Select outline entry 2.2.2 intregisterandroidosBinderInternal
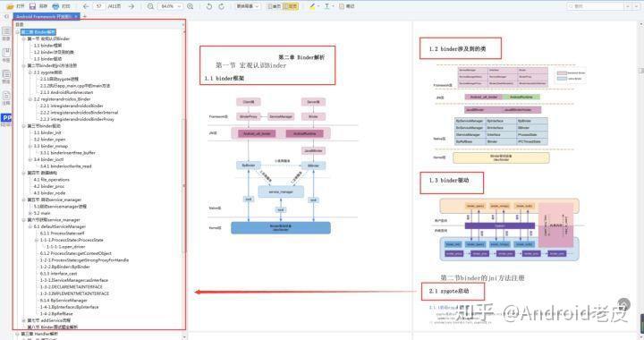The image size is (644, 340). [79, 113]
